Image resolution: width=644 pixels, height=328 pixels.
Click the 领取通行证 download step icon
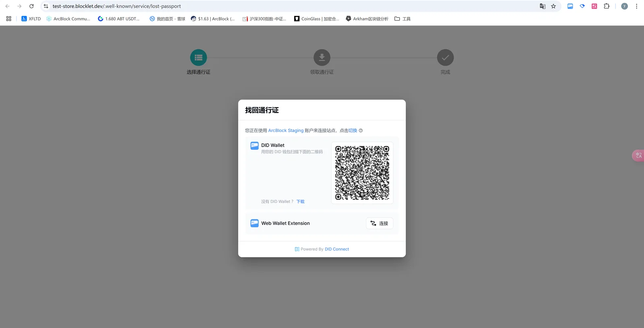click(322, 58)
